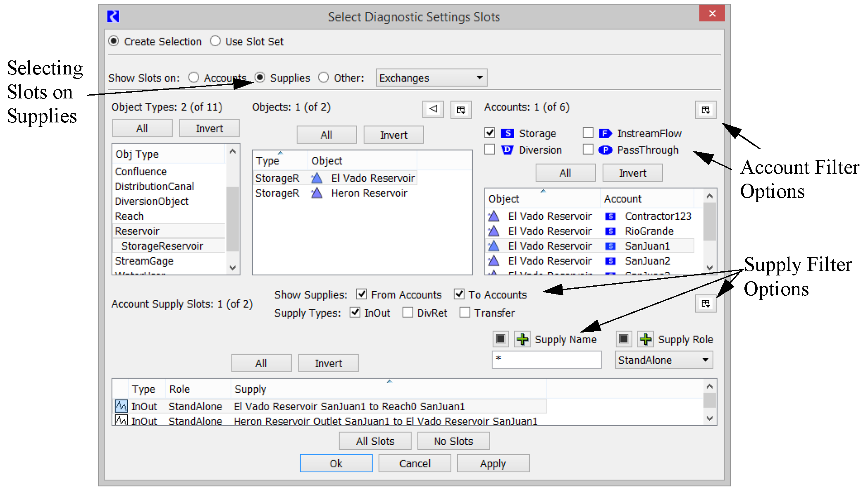The width and height of the screenshot is (868, 493).
Task: Open the StandAlone supply role dropdown
Action: 663,360
